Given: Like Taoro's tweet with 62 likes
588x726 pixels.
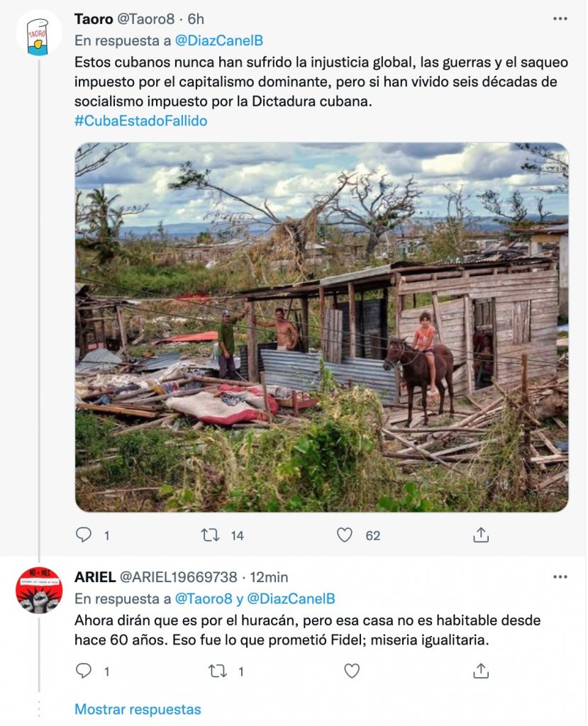Looking at the screenshot, I should tap(344, 535).
